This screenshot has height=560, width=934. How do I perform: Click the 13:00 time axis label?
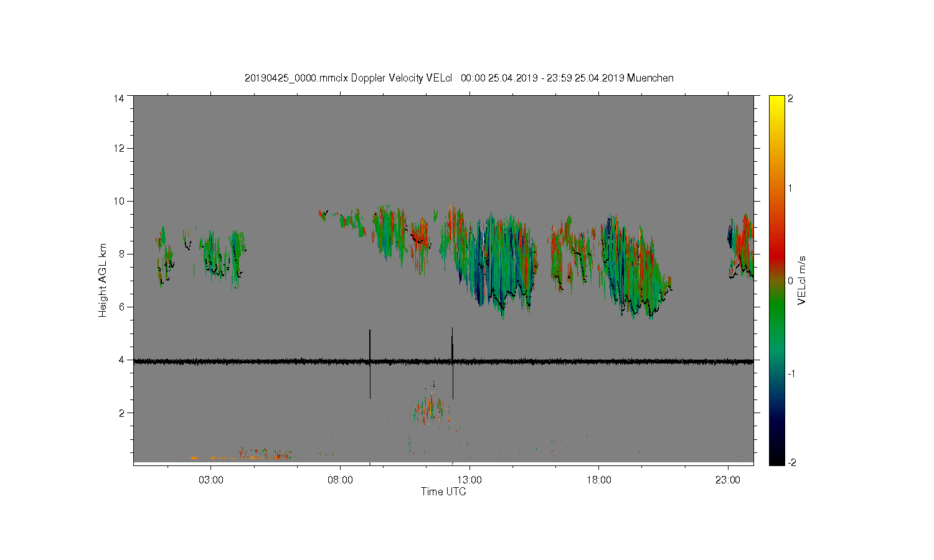(469, 480)
